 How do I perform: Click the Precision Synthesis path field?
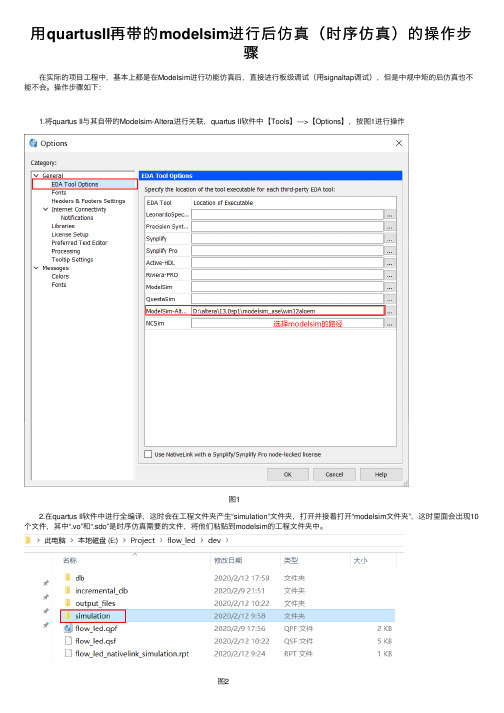(x=287, y=226)
